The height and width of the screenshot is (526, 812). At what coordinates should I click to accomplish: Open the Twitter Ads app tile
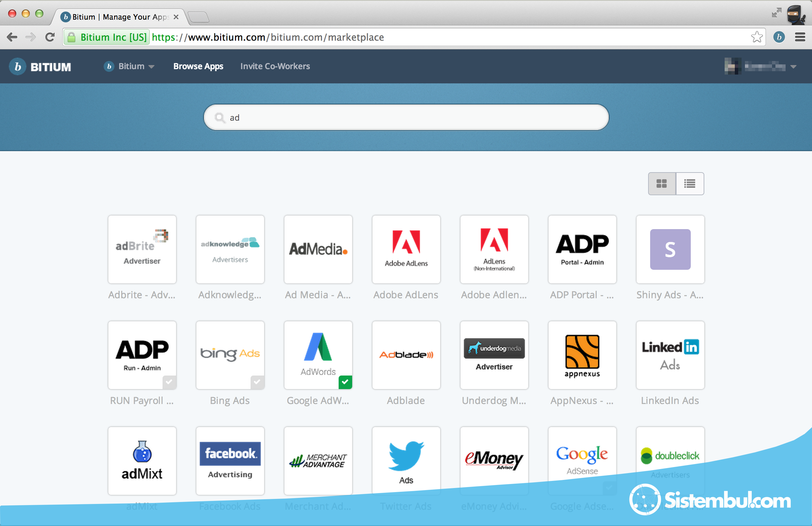pyautogui.click(x=406, y=461)
